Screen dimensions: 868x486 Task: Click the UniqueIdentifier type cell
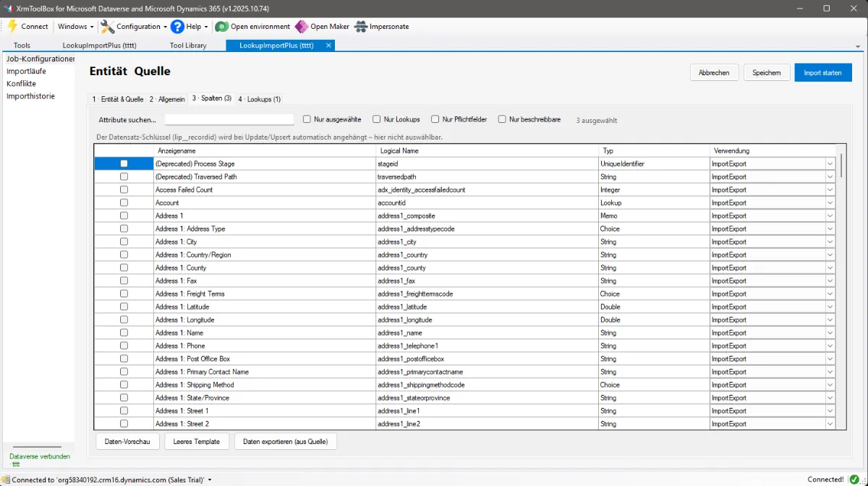tap(654, 163)
